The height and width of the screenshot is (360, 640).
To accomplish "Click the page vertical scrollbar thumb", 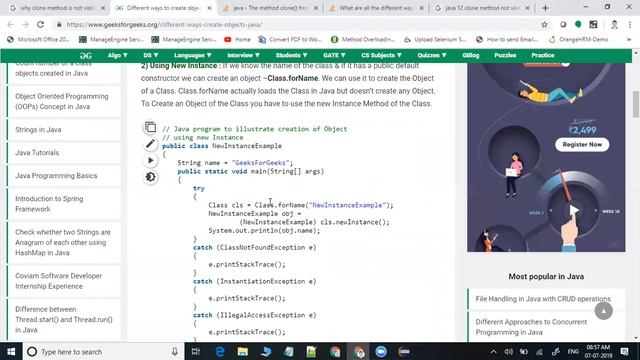I will (x=636, y=104).
